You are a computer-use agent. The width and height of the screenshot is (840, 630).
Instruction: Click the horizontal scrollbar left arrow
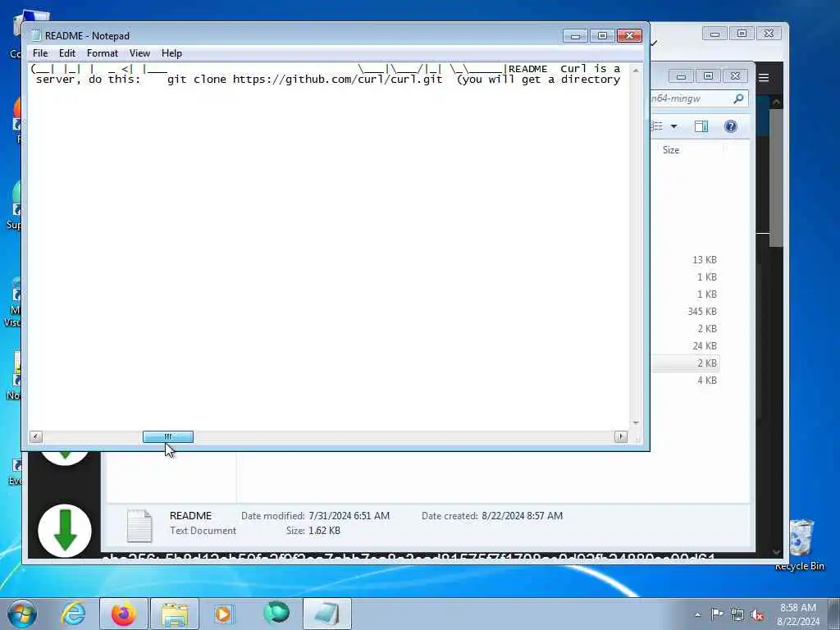coord(35,436)
